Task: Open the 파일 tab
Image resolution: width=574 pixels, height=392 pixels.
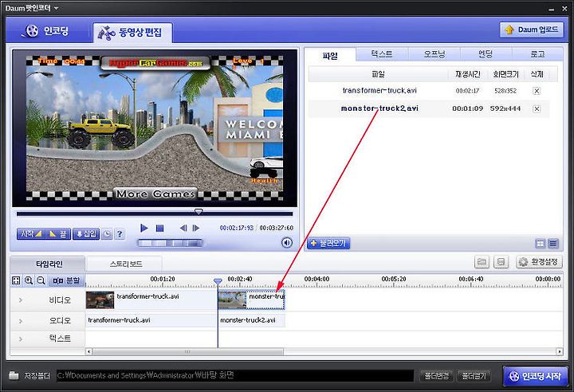Action: click(x=330, y=56)
